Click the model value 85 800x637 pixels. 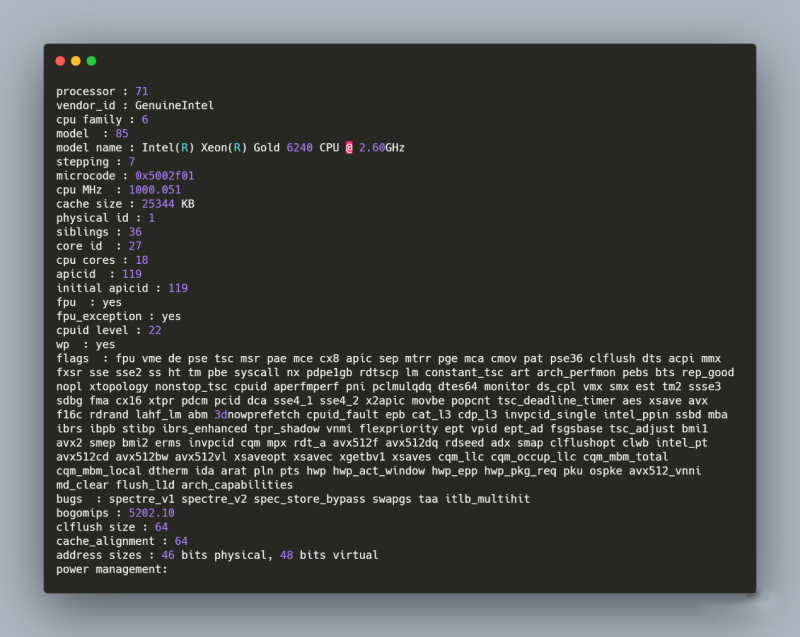pyautogui.click(x=122, y=134)
